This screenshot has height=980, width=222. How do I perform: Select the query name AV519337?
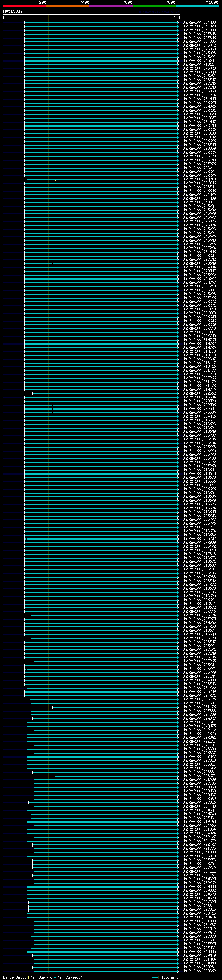(x=13, y=11)
